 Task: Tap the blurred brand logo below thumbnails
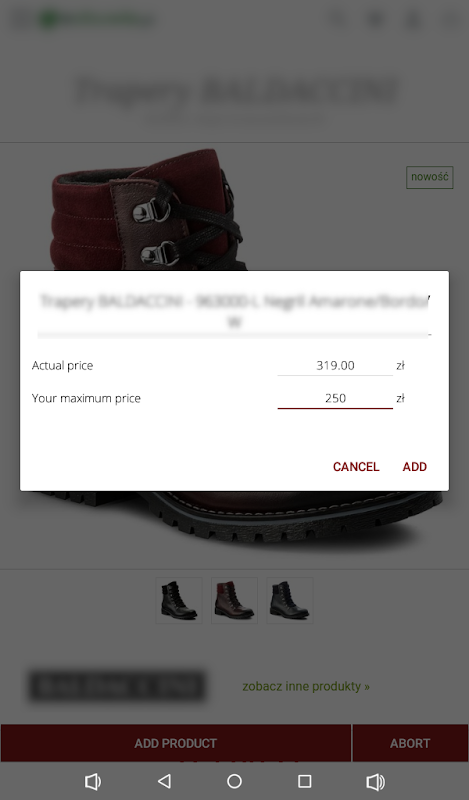click(117, 686)
